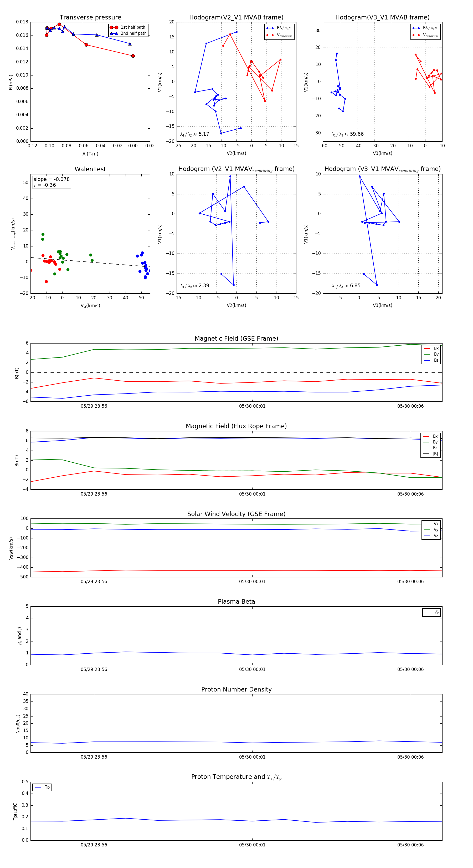Viewport: 473px width, 868px height.
Task: Select the "Bx" legend entry in GSE plot
Action: point(431,349)
